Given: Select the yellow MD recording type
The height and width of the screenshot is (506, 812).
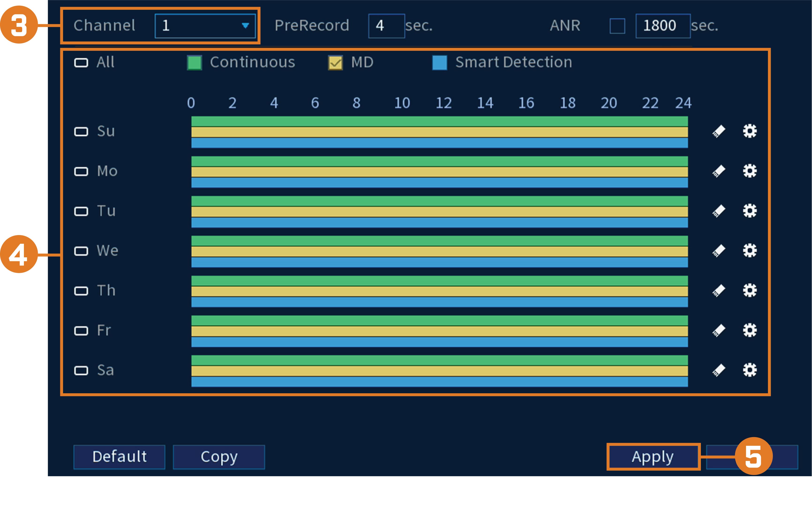Looking at the screenshot, I should coord(335,63).
